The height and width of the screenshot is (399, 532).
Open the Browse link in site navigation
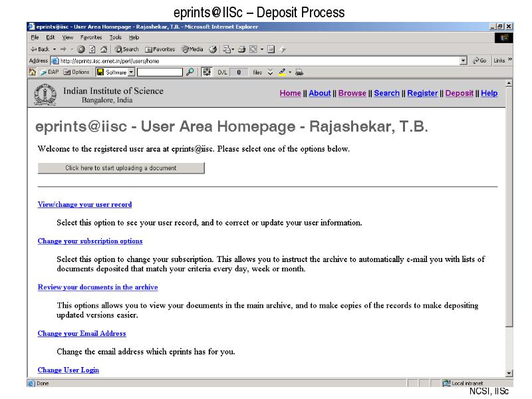[x=352, y=93]
